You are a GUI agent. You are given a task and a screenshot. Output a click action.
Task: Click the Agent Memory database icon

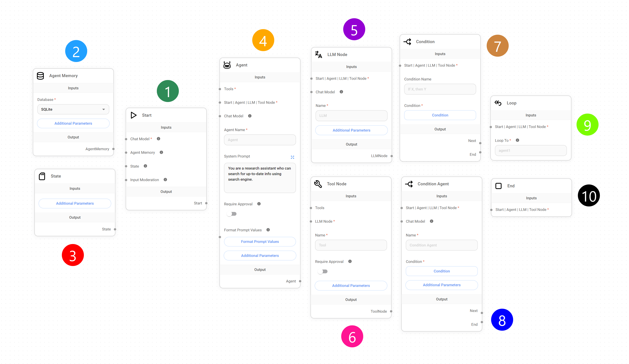(x=40, y=76)
